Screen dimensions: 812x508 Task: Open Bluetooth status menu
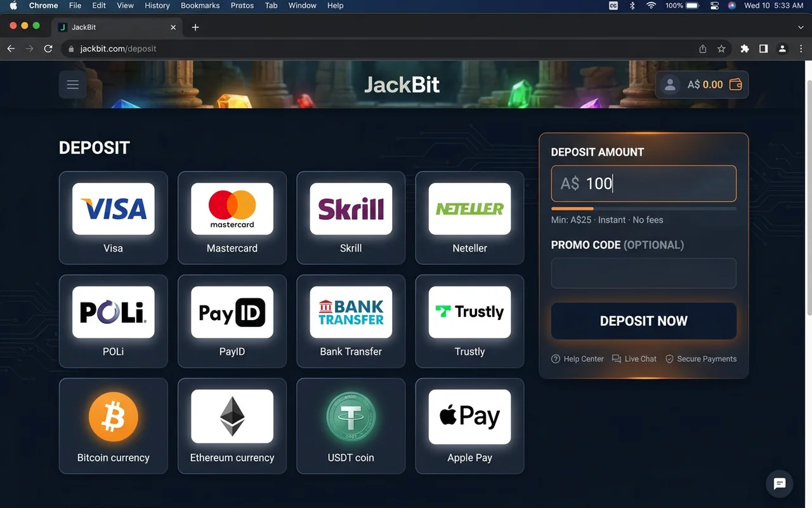[632, 6]
